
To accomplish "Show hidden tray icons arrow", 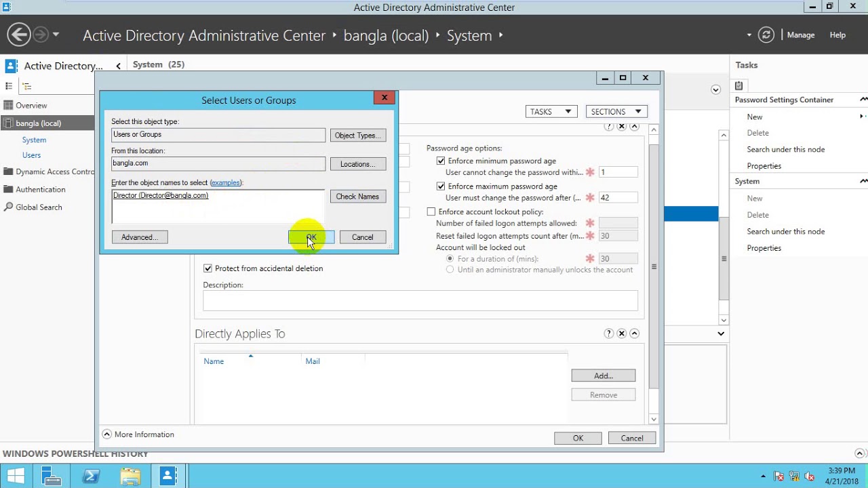I will [764, 476].
